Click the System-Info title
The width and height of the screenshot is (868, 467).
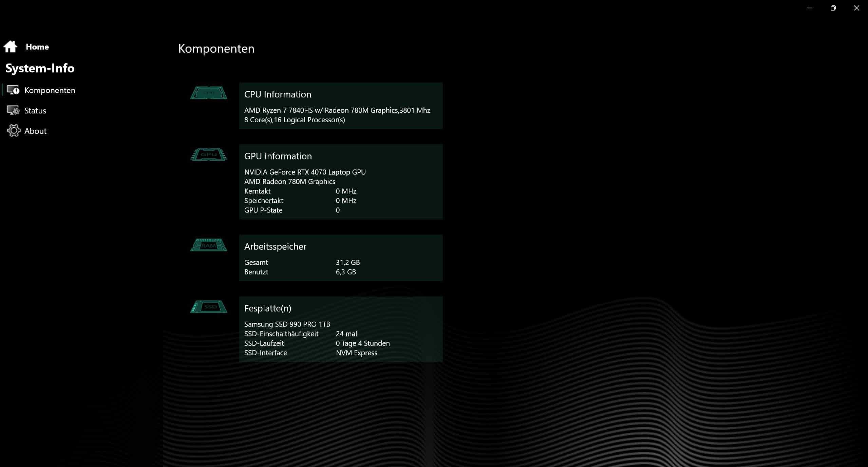(x=40, y=68)
